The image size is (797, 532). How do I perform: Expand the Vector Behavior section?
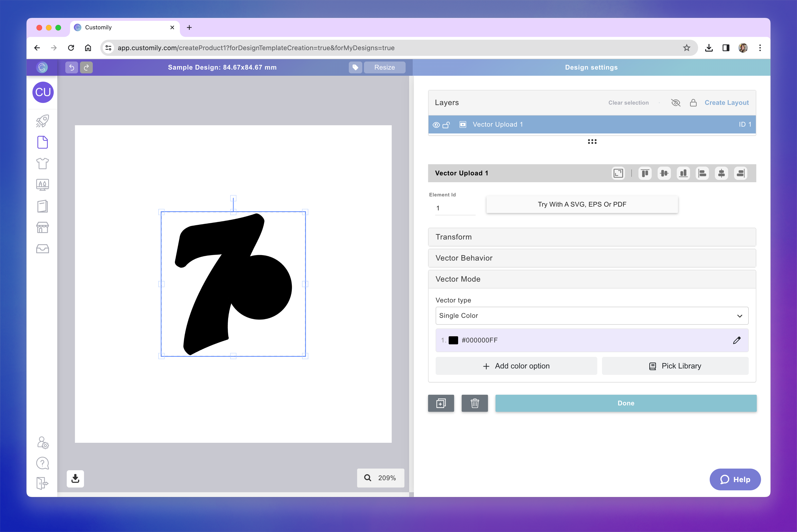tap(592, 258)
